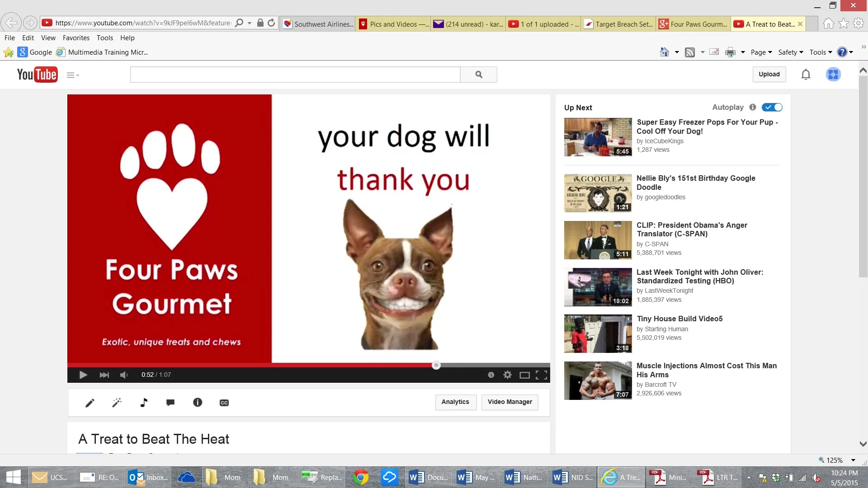Mute the video volume speaker
868x488 pixels.
[x=124, y=375]
